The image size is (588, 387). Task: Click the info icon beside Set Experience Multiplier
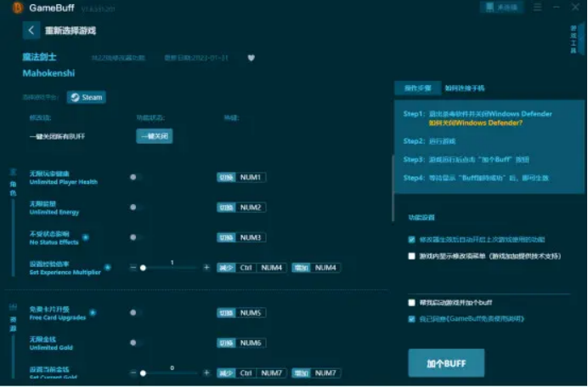pyautogui.click(x=108, y=267)
